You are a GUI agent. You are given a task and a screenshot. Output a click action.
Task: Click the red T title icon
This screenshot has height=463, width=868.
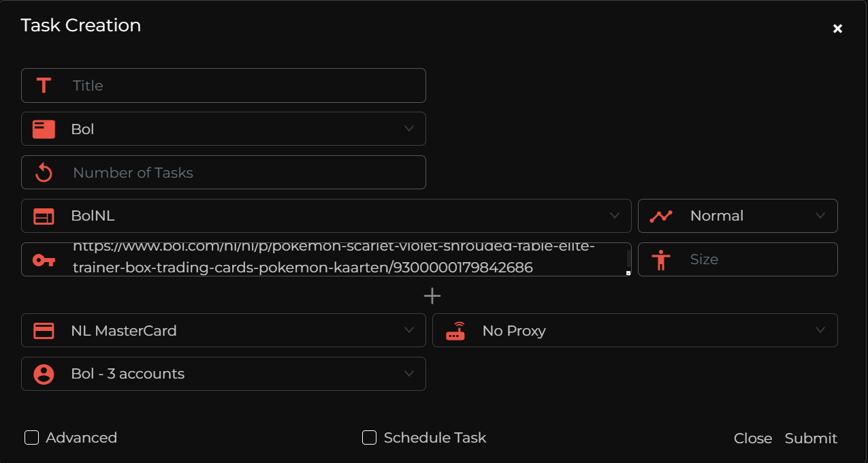pos(44,86)
